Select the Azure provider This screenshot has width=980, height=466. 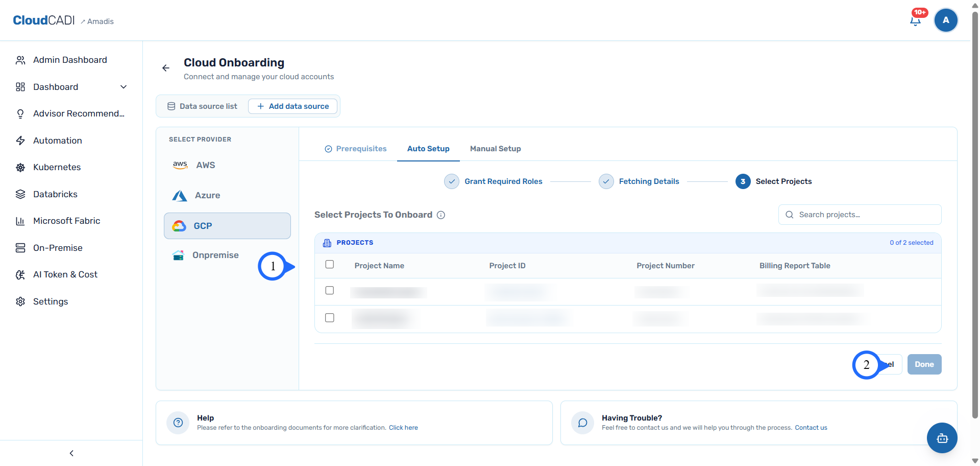(x=227, y=195)
